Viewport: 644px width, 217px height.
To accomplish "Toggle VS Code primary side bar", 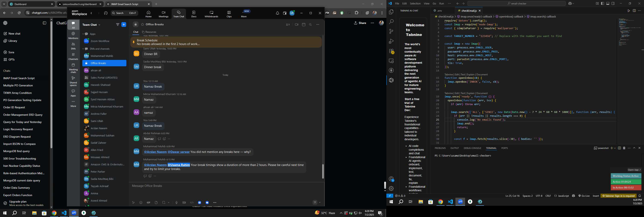I will 603,3.
